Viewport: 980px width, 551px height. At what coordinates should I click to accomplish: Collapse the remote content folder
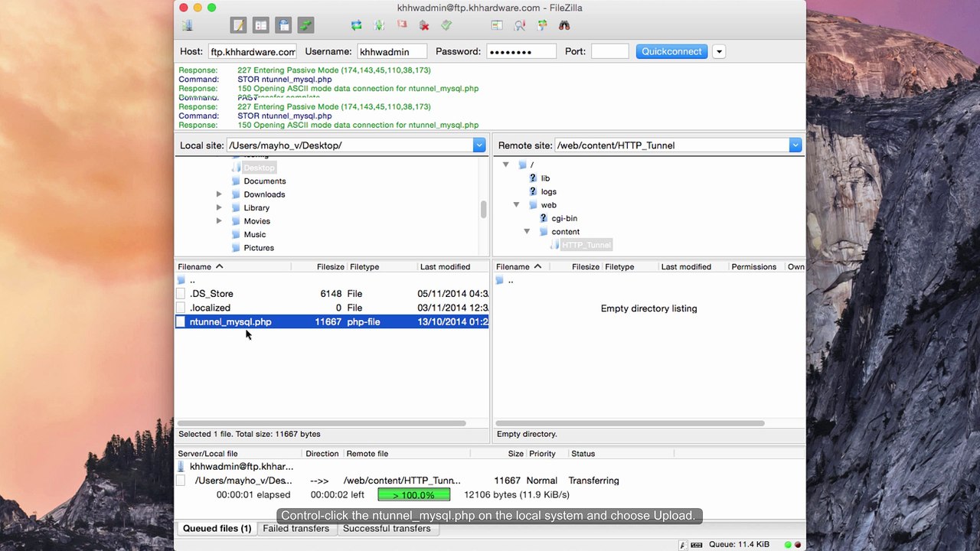tap(527, 231)
